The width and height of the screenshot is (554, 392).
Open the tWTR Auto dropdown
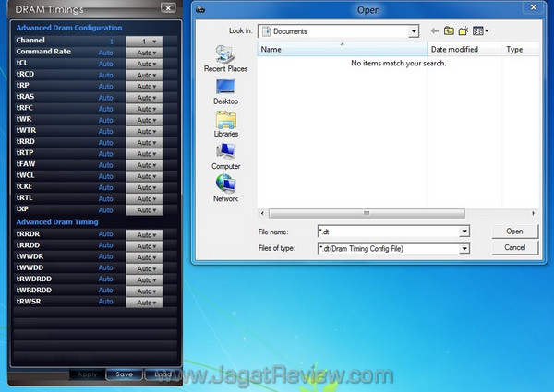[144, 132]
